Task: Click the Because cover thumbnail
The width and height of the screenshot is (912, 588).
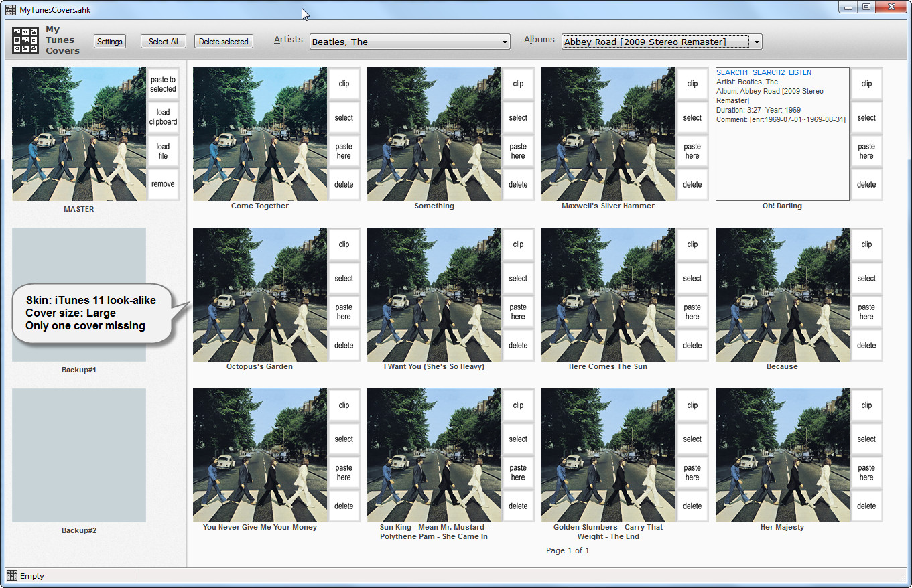Action: [783, 295]
